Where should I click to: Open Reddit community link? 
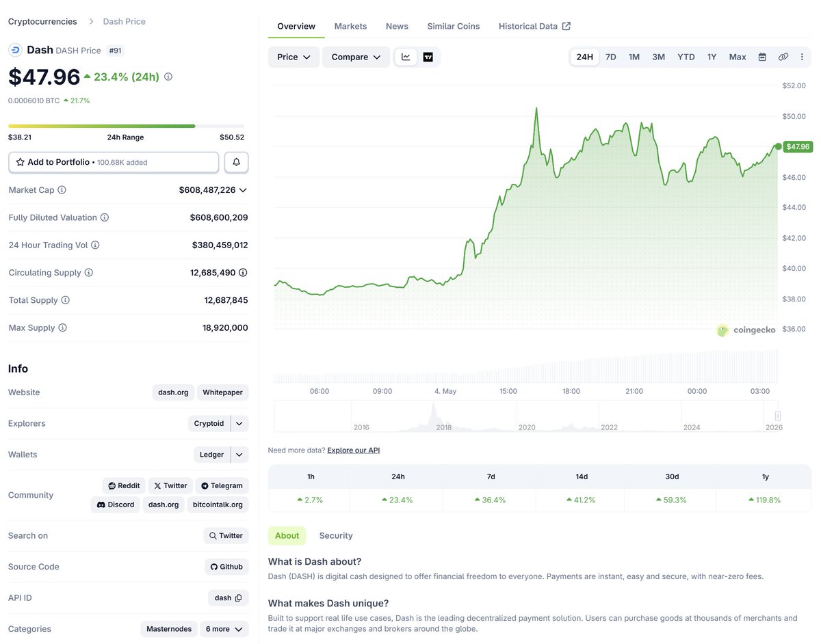click(x=124, y=486)
